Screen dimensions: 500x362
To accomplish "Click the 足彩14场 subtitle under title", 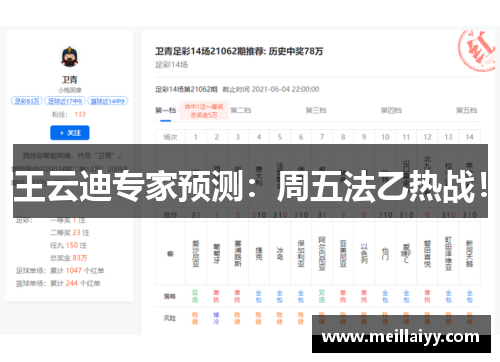I will tap(171, 65).
